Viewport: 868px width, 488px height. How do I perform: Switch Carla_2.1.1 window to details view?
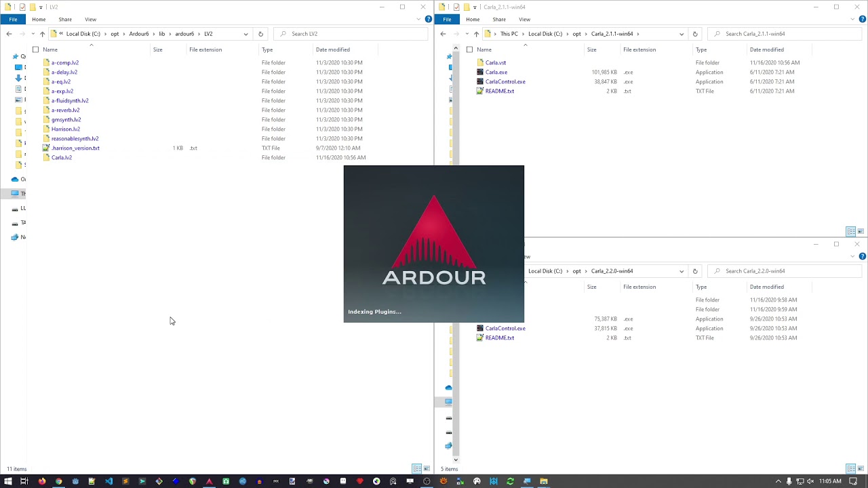click(x=851, y=231)
